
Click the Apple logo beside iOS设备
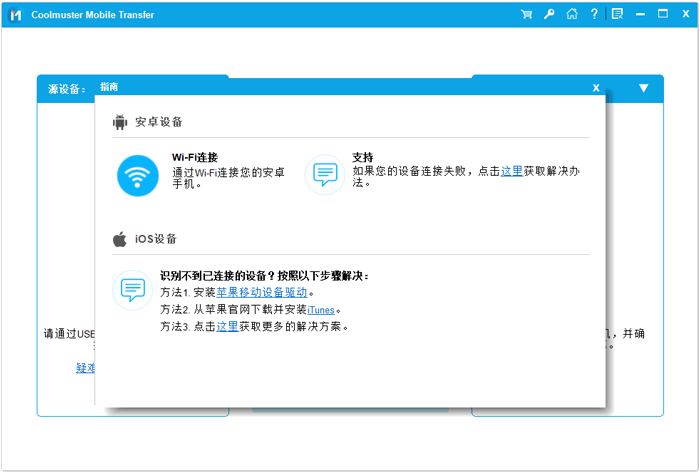pyautogui.click(x=120, y=239)
